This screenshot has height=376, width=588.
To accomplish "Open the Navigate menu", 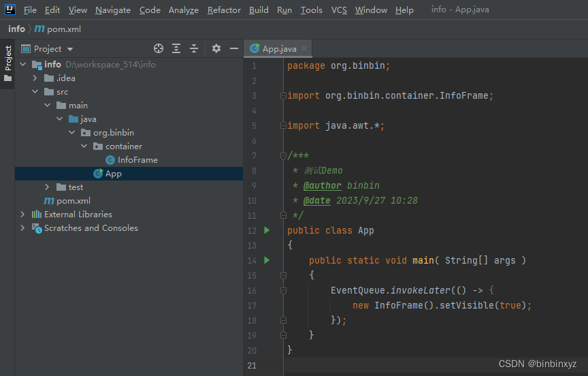I will 113,10.
